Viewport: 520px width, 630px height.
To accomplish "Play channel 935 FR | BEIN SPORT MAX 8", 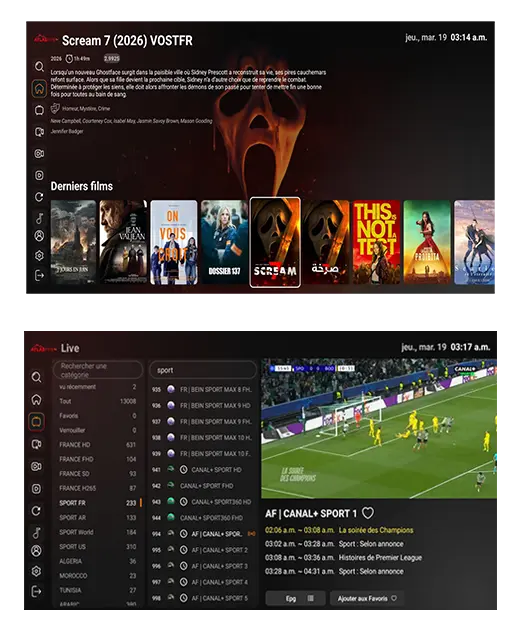I will (203, 389).
